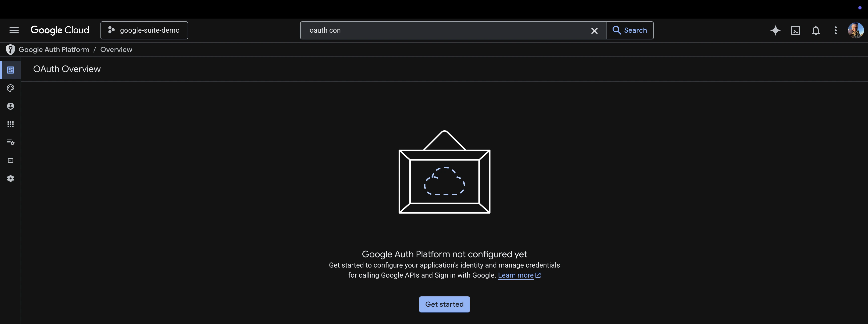Open the three-dot more options menu
868x324 pixels.
836,30
